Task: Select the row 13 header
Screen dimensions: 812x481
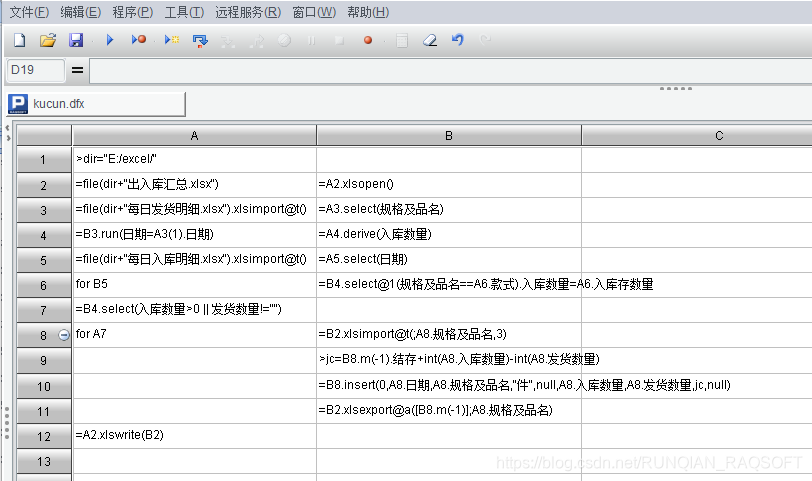Action: pos(44,461)
